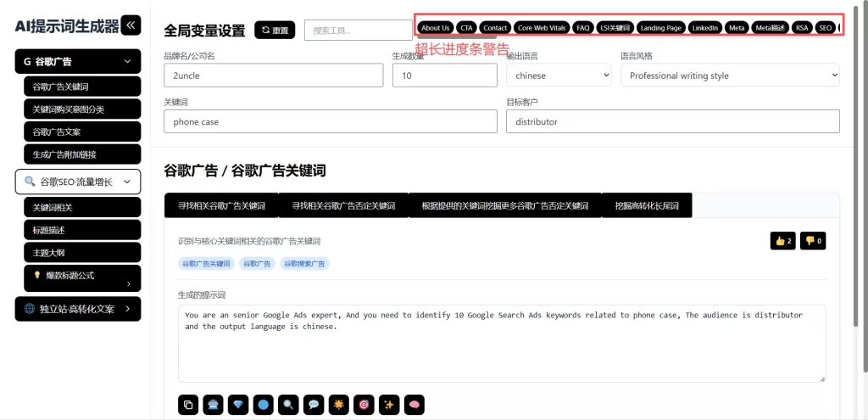Upvote the prompt with thumbs-up button
This screenshot has width=868, height=420.
782,241
